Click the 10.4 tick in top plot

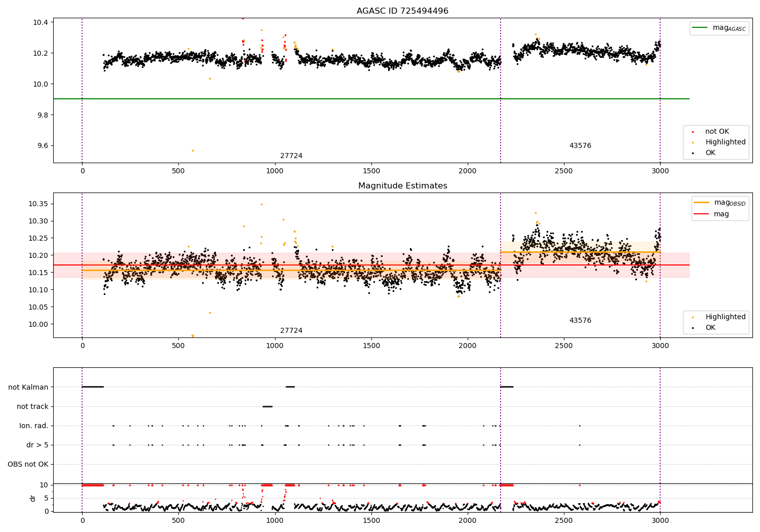[x=41, y=22]
